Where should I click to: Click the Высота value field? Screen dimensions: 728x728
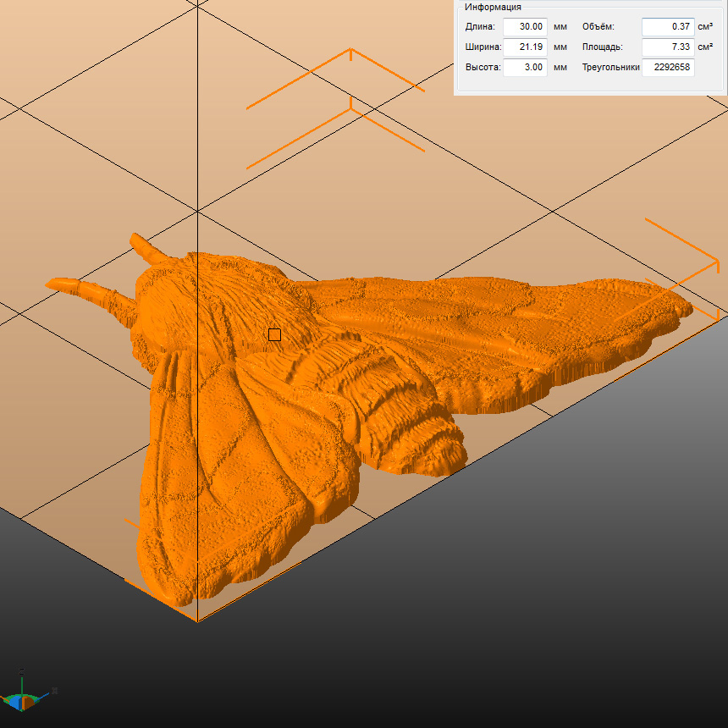click(x=525, y=68)
